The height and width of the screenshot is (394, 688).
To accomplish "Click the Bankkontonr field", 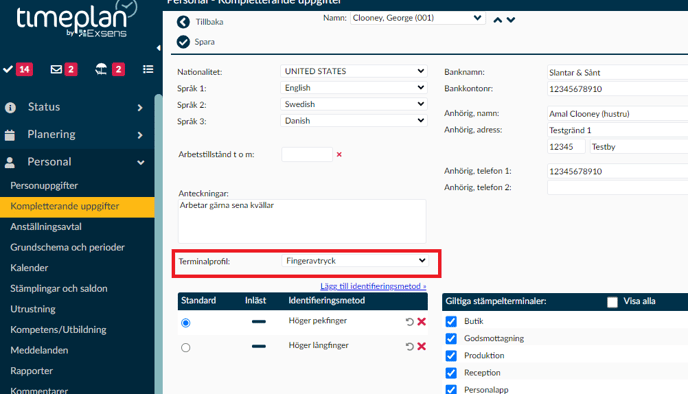I will 617,89.
